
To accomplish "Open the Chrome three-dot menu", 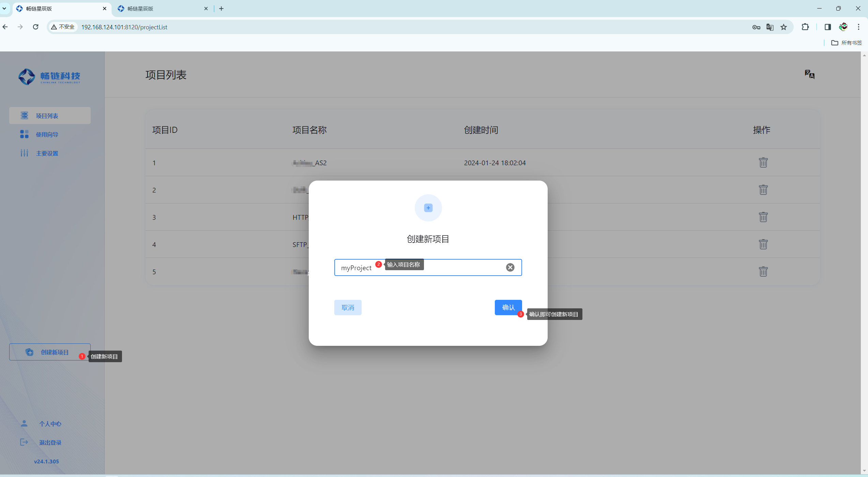I will [858, 27].
